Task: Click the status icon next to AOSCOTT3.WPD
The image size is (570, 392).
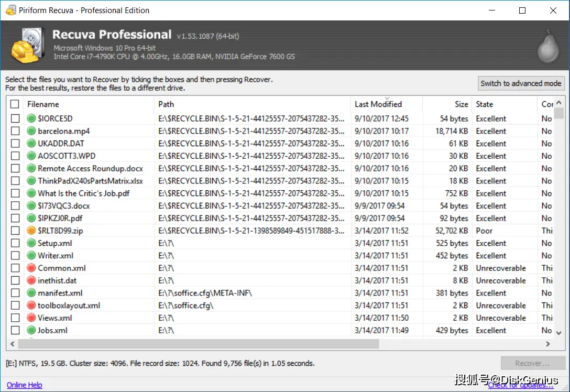Action: click(31, 156)
